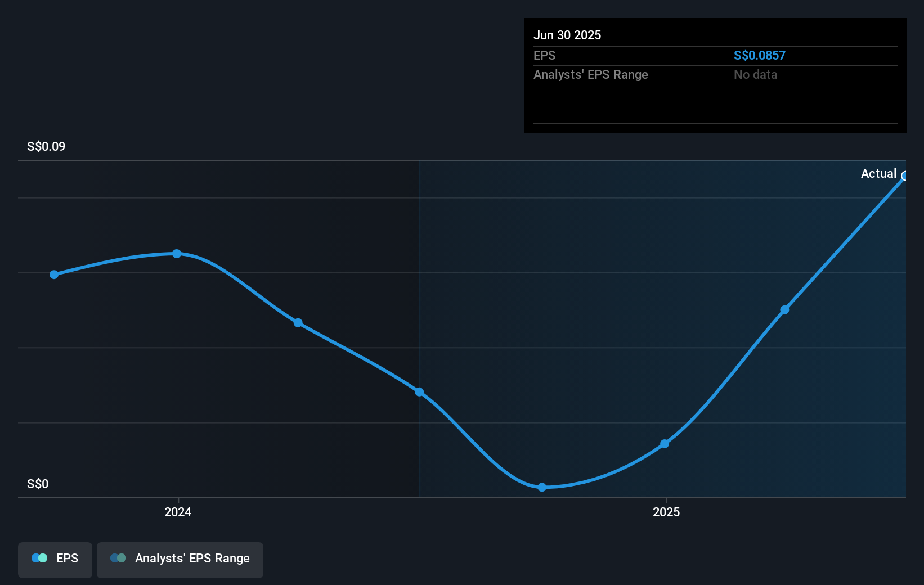This screenshot has height=585, width=924.
Task: Toggle visibility of the EPS line series
Action: click(55, 559)
